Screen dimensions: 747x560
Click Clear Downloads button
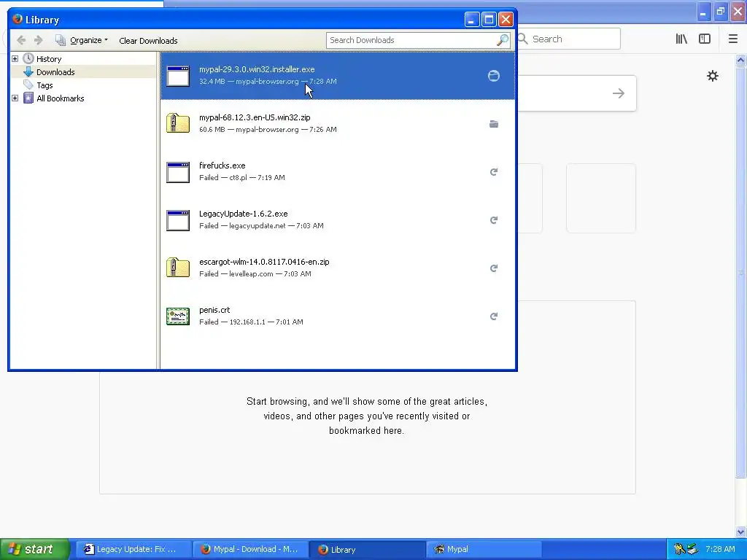coord(148,41)
